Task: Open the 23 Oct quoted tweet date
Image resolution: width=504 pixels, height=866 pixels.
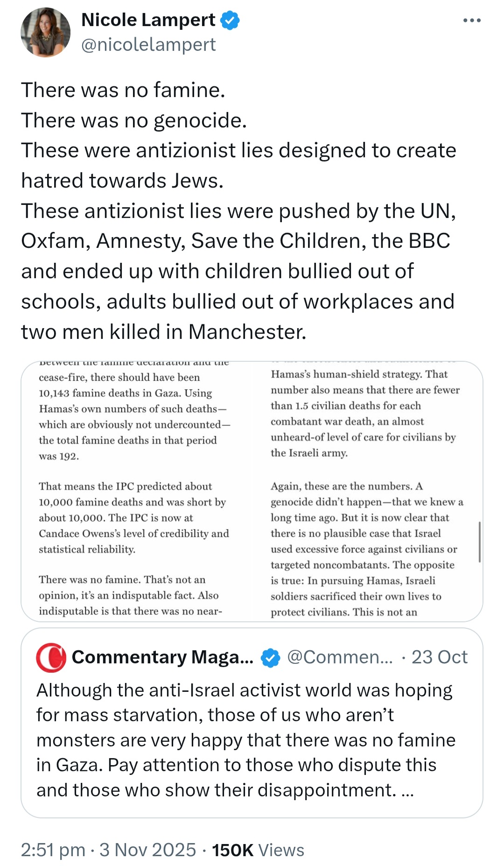Action: tap(439, 657)
